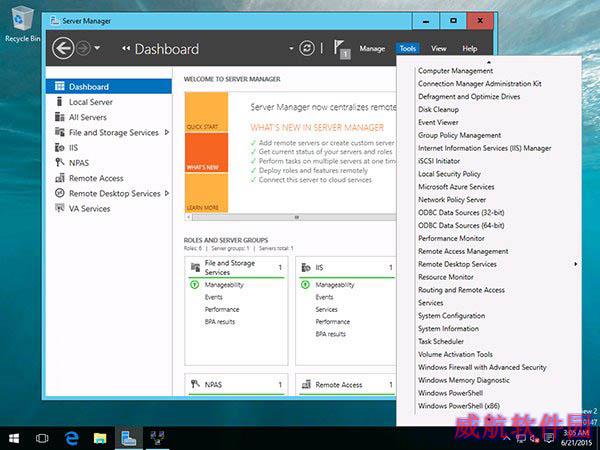This screenshot has height=450, width=600.
Task: Click the Remote Access tile header icon
Action: point(306,384)
